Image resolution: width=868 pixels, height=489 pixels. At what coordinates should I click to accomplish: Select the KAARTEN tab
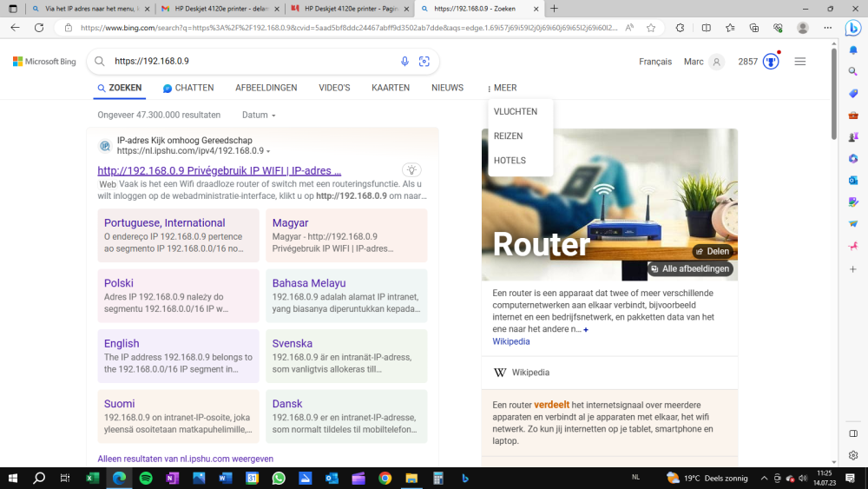tap(391, 88)
